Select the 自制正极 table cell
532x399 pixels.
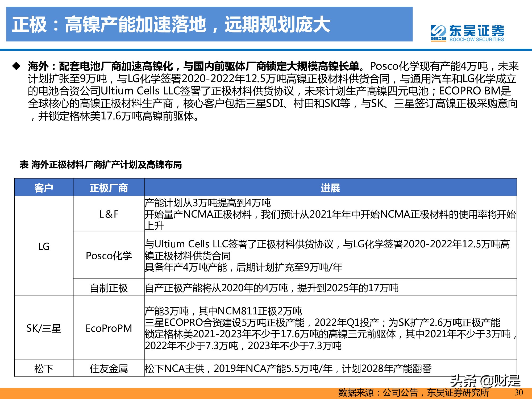[x=109, y=288]
